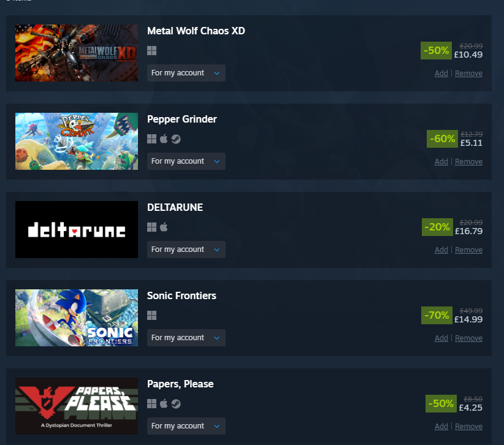
Task: Click the deltarune cover image
Action: [77, 229]
